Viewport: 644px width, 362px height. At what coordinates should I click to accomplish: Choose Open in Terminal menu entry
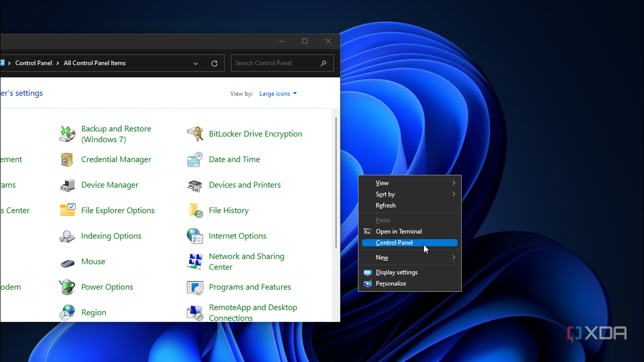point(399,232)
